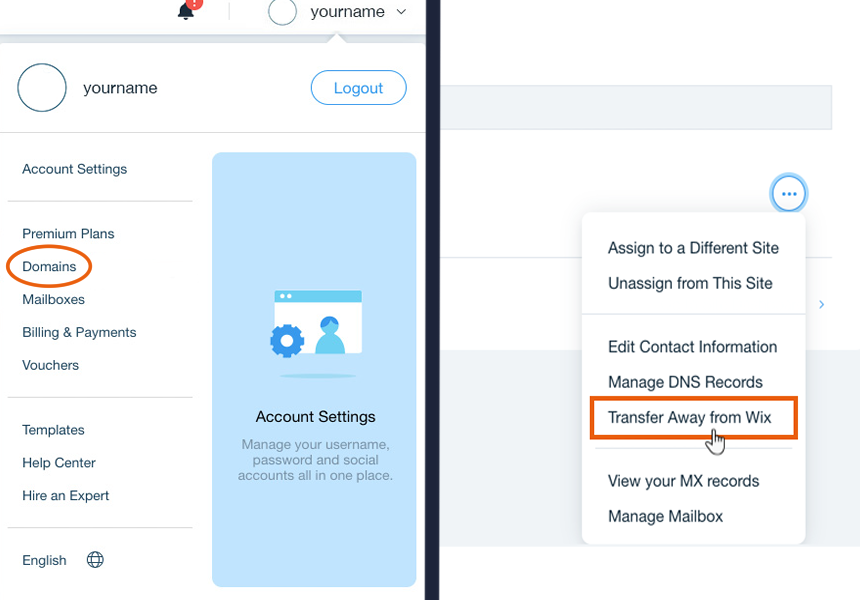Open the notifications bell
The height and width of the screenshot is (600, 860).
186,10
